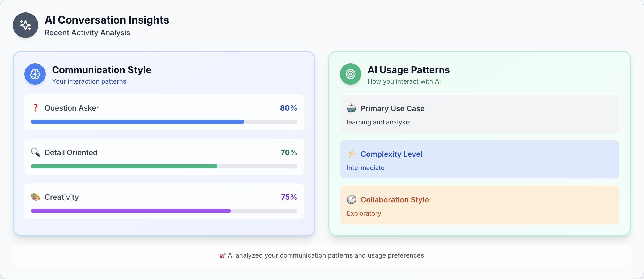Switch to the Communication Style panel

point(102,70)
